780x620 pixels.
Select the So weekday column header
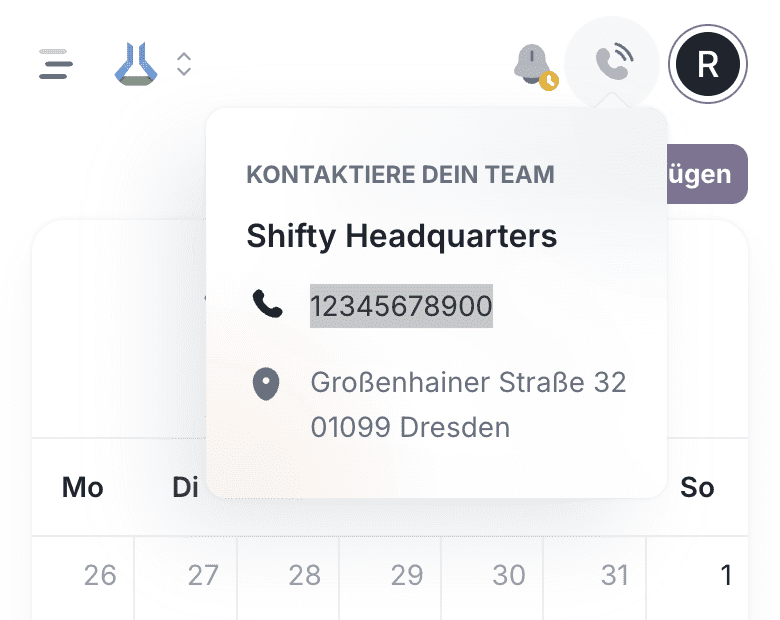pyautogui.click(x=697, y=487)
